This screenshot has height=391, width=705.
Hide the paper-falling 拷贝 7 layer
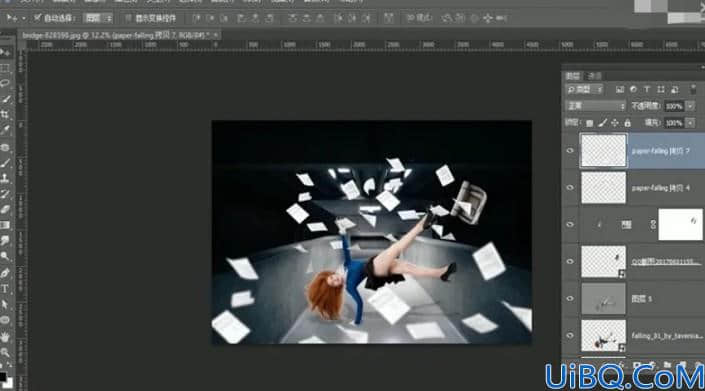(x=570, y=151)
